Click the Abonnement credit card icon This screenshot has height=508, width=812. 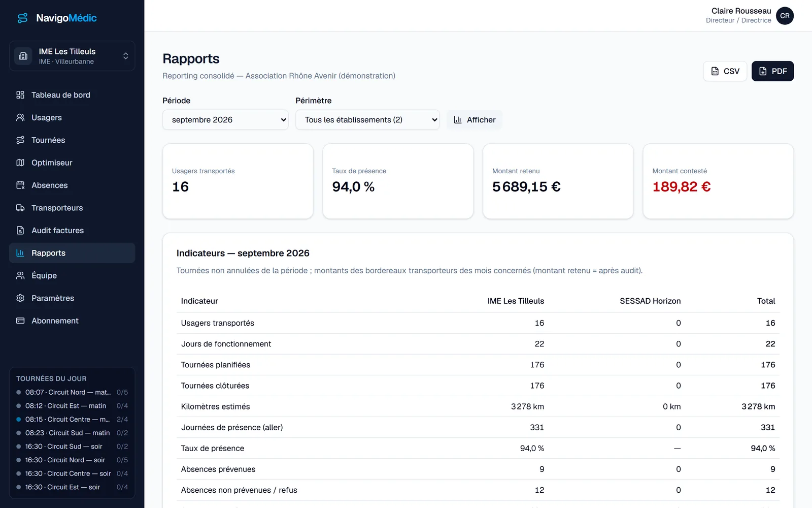[x=20, y=321]
